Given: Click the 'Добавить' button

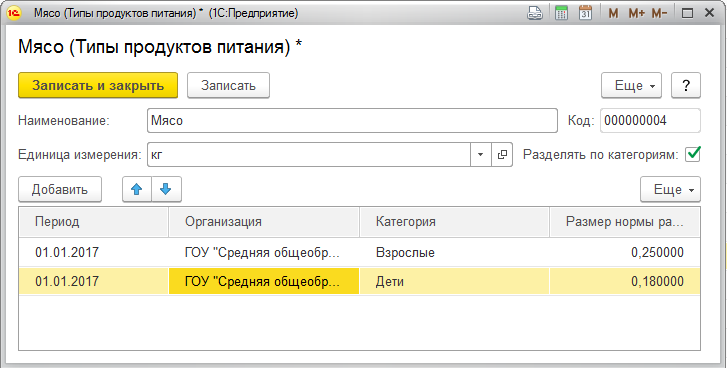Looking at the screenshot, I should [60, 189].
